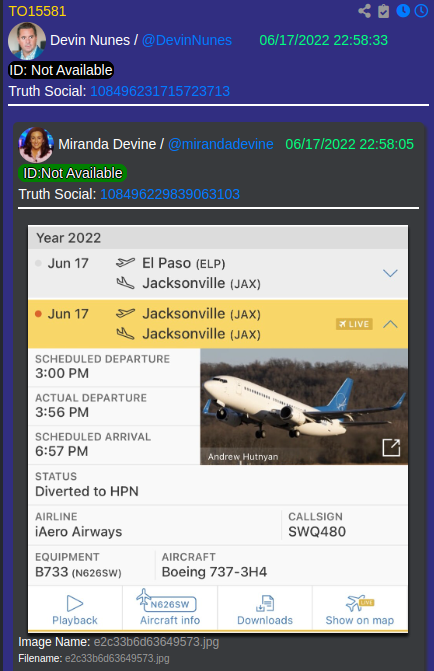Open @DevinNunes profile link
This screenshot has height=671, width=434.
(187, 40)
